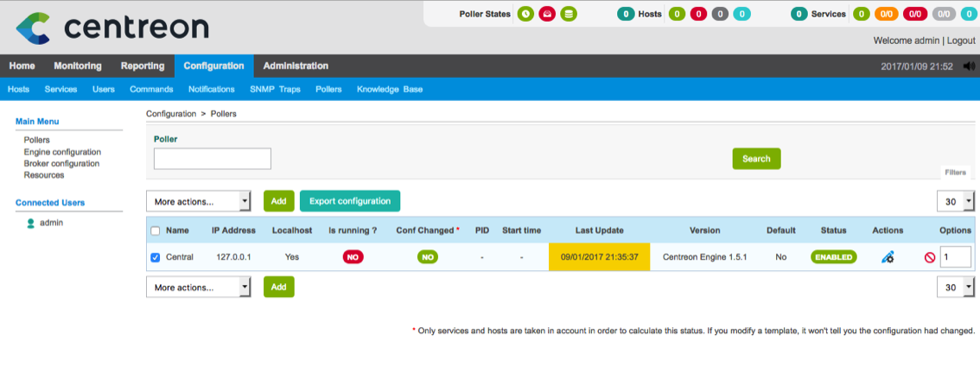Click the admin connected user icon
This screenshot has height=385, width=980.
coord(31,223)
